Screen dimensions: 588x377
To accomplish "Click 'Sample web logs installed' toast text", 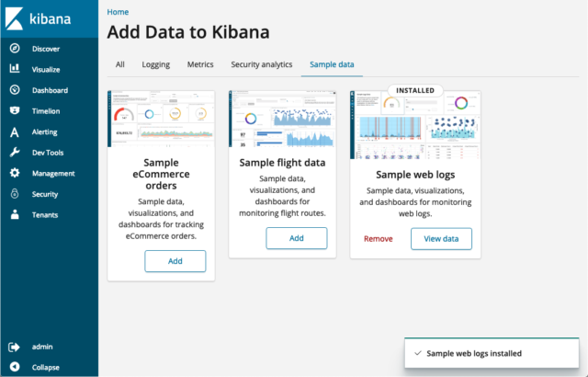I will pyautogui.click(x=474, y=353).
